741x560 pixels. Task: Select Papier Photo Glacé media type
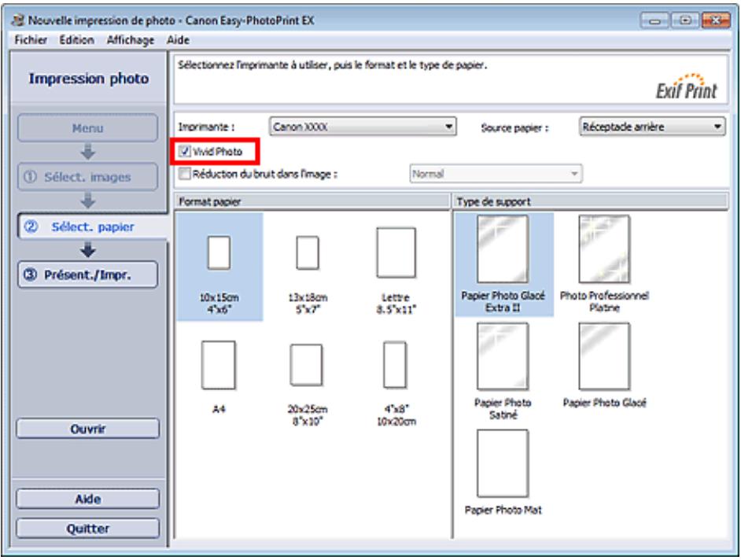point(604,357)
